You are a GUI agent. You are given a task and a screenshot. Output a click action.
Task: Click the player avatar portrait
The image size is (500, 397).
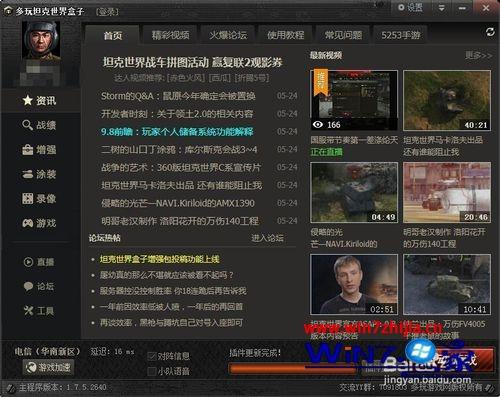pos(41,41)
